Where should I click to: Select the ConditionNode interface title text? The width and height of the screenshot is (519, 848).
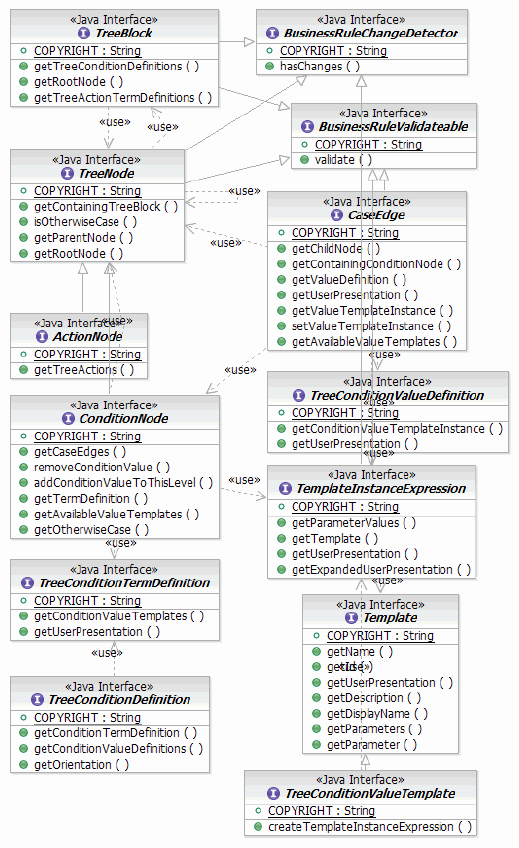pyautogui.click(x=124, y=419)
